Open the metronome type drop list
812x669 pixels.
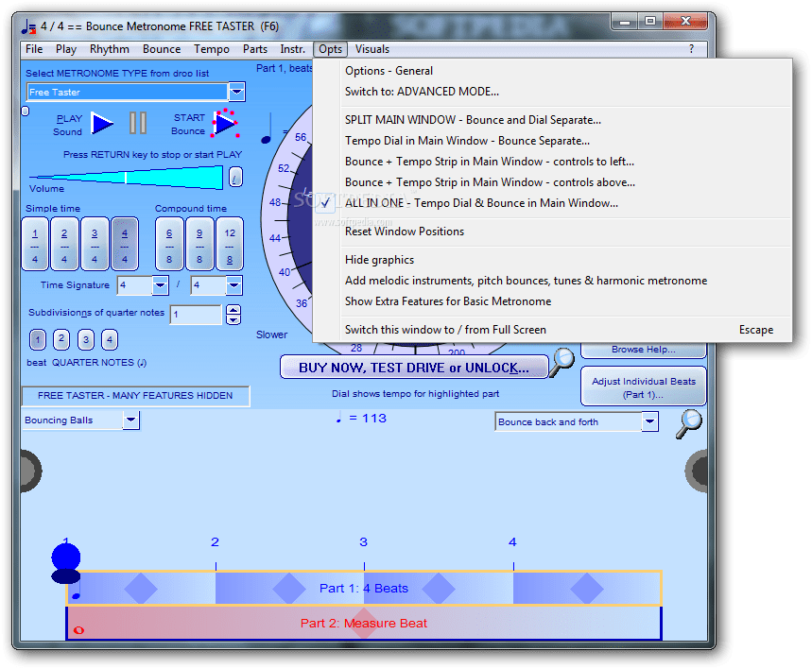[x=238, y=93]
